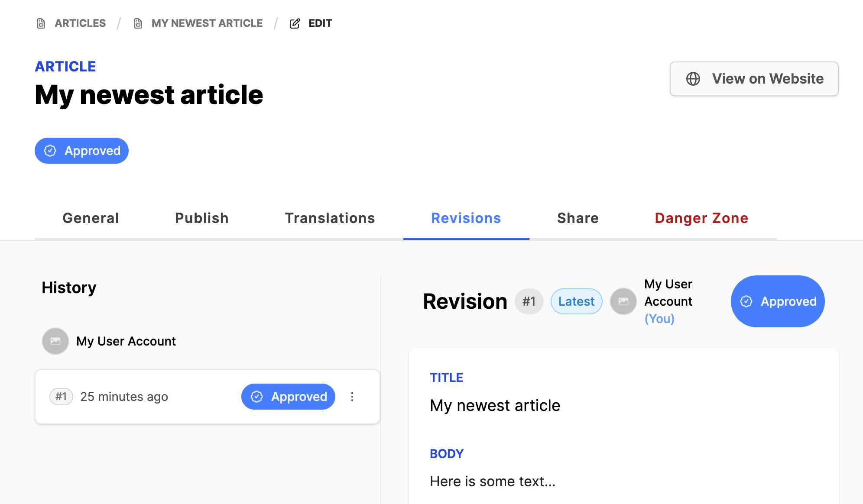863x504 pixels.
Task: Select the Share tab
Action: tap(577, 218)
